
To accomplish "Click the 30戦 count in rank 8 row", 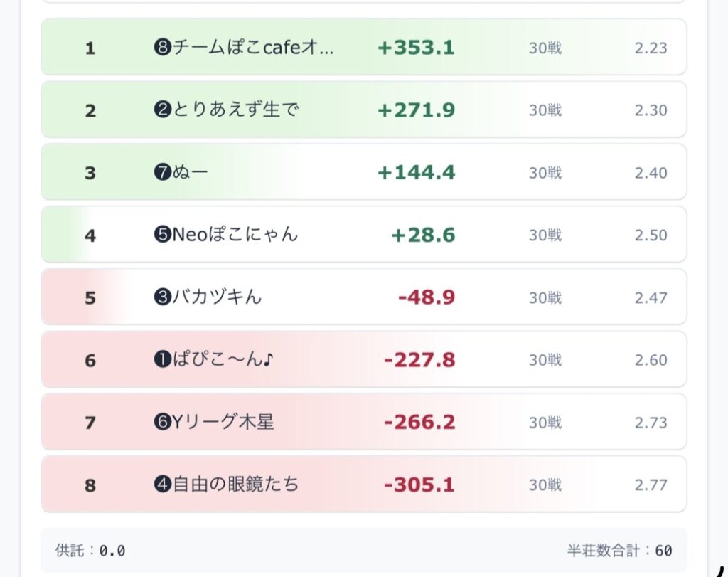I will point(545,485).
